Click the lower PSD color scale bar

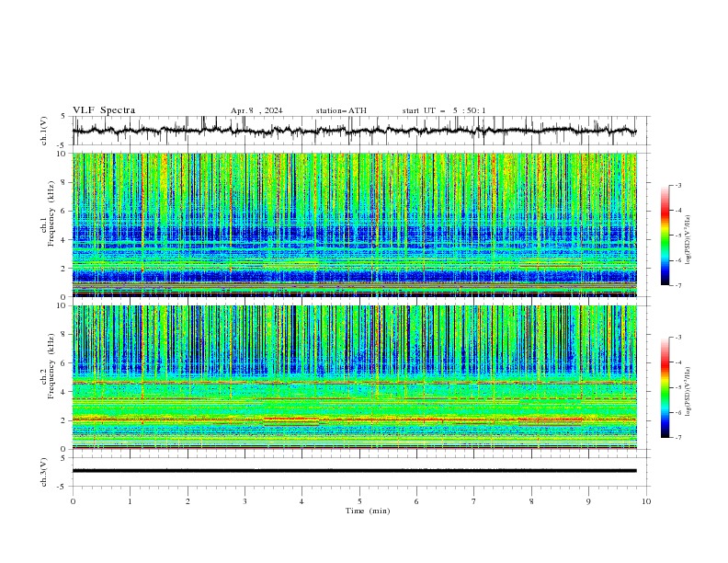pyautogui.click(x=665, y=387)
